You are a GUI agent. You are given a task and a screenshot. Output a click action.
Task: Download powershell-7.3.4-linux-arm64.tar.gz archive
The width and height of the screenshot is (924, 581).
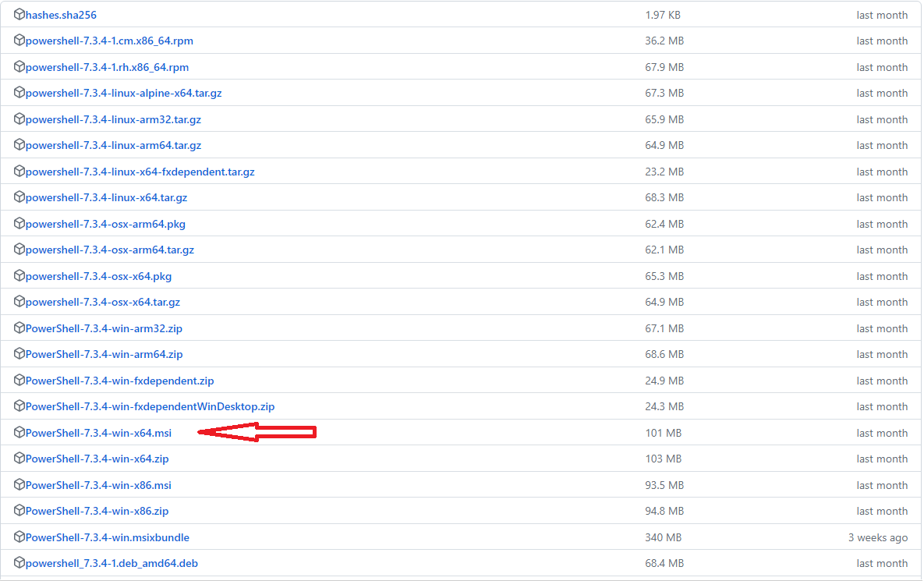tap(113, 145)
